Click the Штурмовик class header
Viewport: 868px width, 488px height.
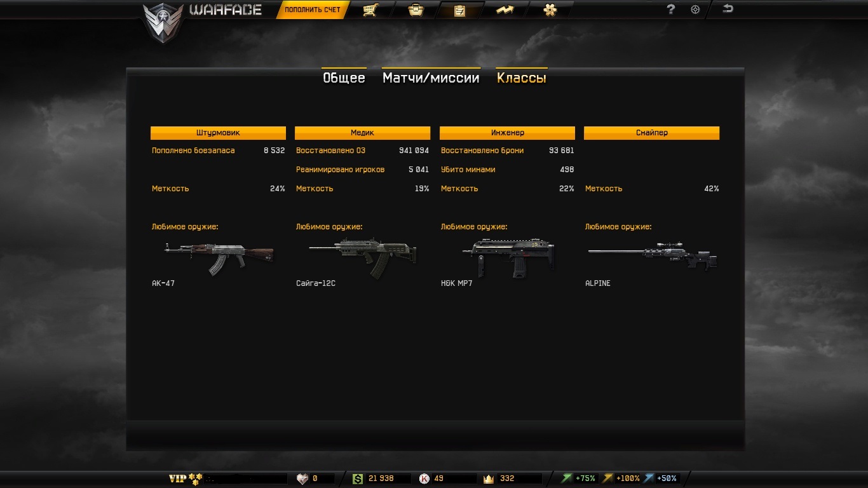point(218,133)
